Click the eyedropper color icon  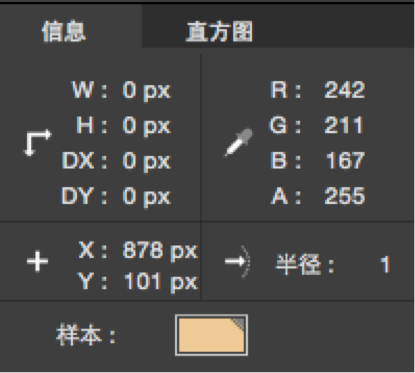pyautogui.click(x=239, y=142)
